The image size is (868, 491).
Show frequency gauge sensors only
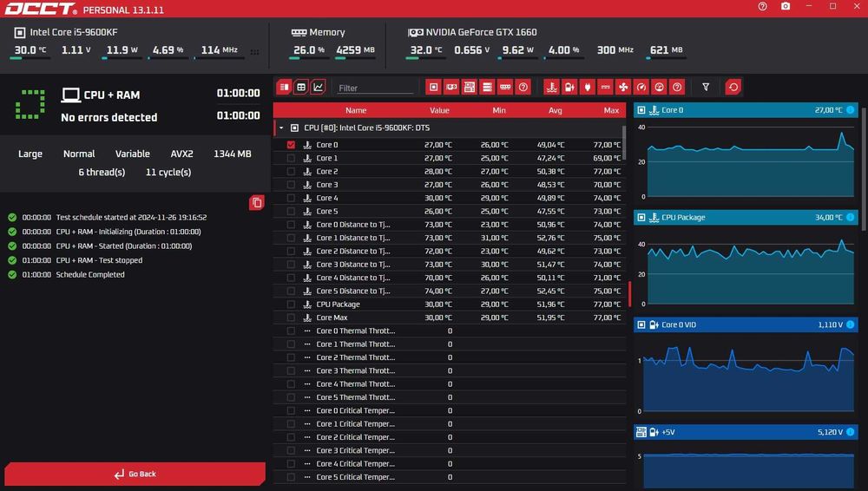[641, 87]
